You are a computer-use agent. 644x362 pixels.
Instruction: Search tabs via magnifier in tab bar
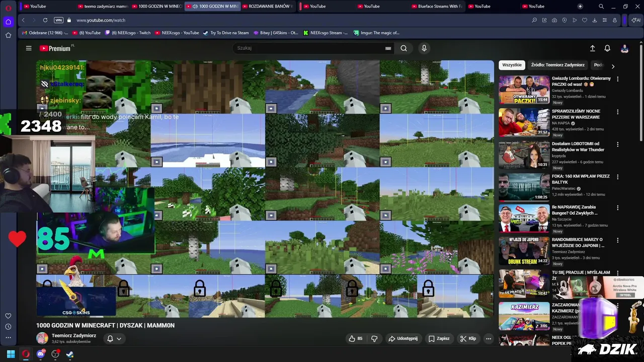tap(601, 7)
